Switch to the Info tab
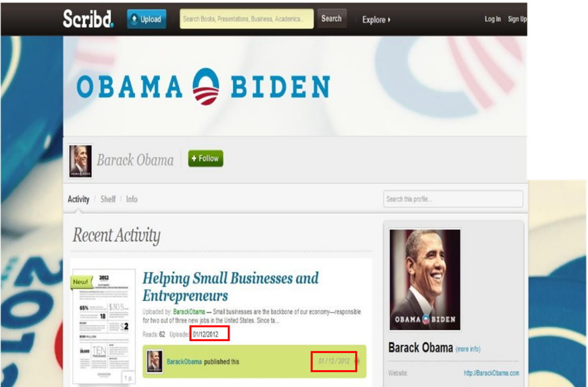588x387 pixels. point(132,199)
